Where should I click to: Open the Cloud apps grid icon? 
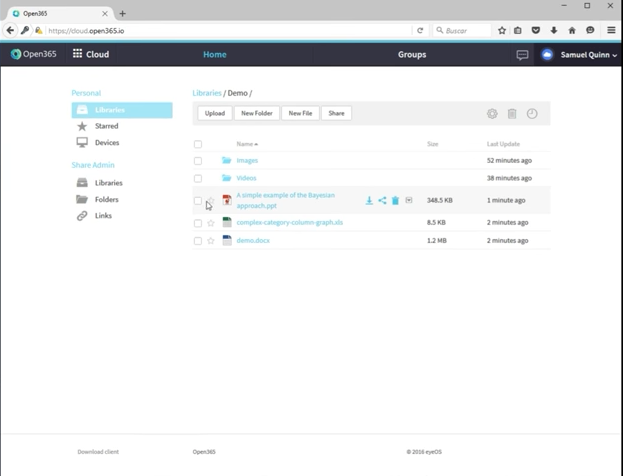pos(77,54)
